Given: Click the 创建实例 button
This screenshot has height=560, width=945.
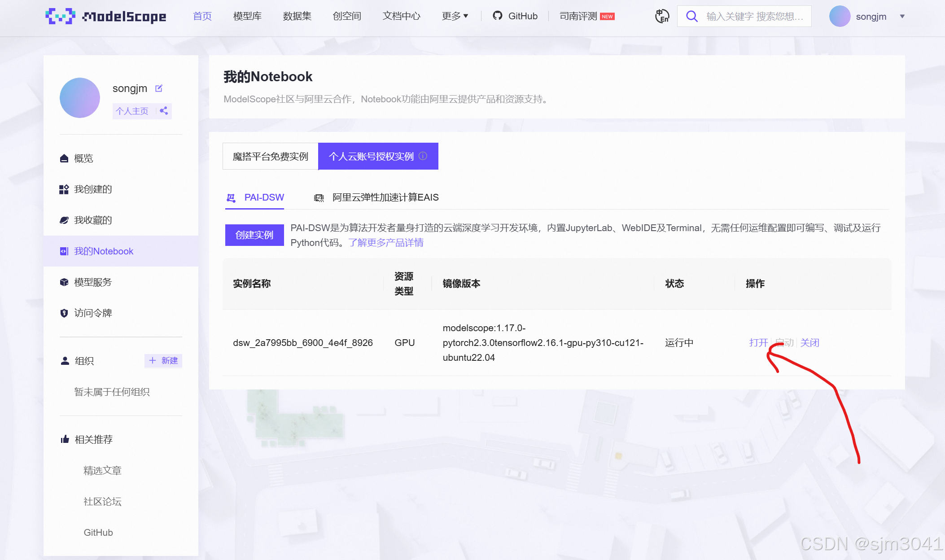Looking at the screenshot, I should click(254, 235).
